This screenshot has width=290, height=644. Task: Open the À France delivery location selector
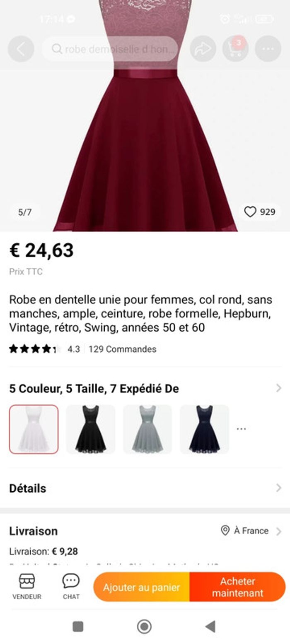(x=251, y=531)
